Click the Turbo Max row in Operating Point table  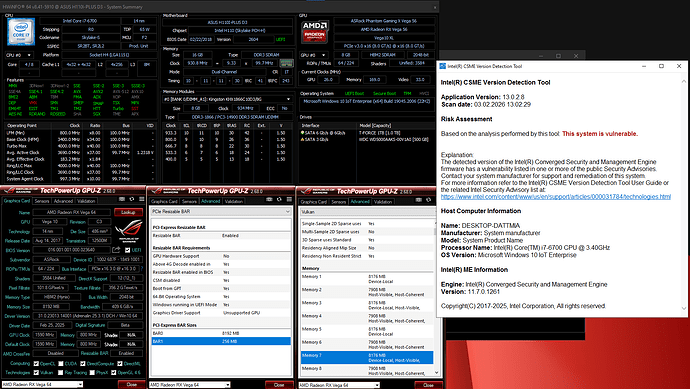coord(80,146)
